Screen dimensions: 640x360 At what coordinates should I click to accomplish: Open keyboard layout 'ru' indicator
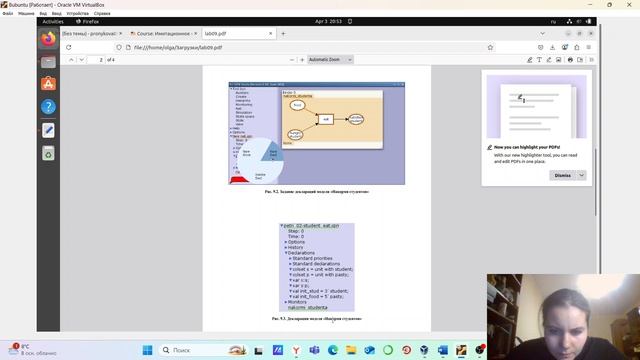[553, 22]
